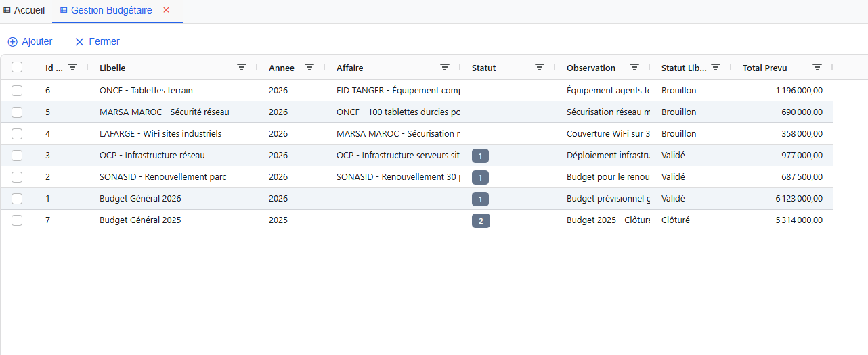Open filter menu for Id column

[72, 67]
